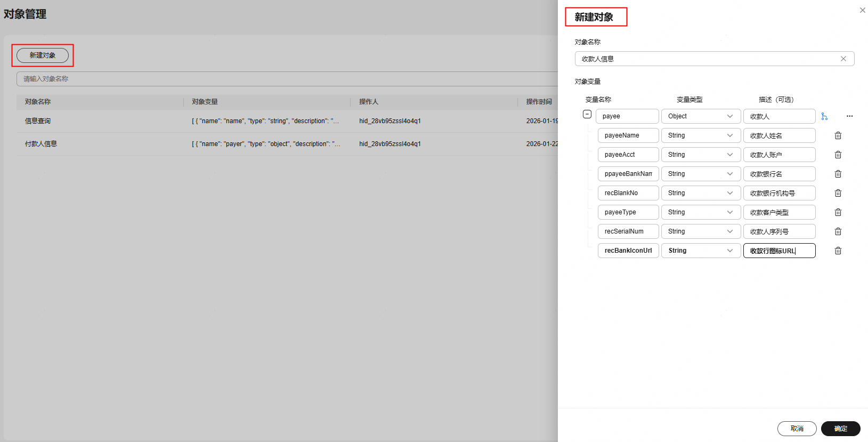Delete the recBankIconUrl variable row

pyautogui.click(x=838, y=251)
